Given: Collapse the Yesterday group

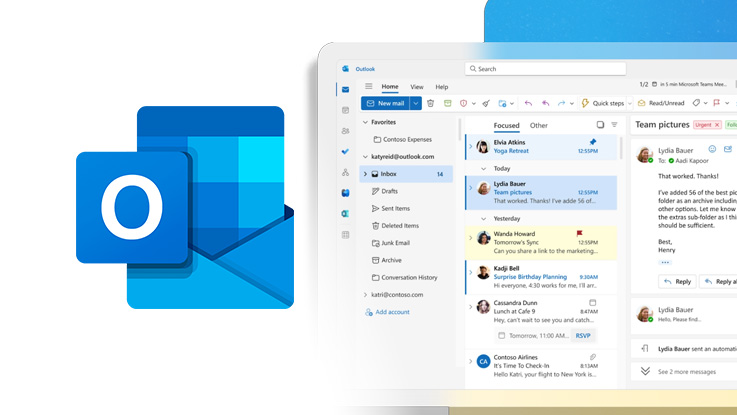Looking at the screenshot, I should tap(484, 219).
